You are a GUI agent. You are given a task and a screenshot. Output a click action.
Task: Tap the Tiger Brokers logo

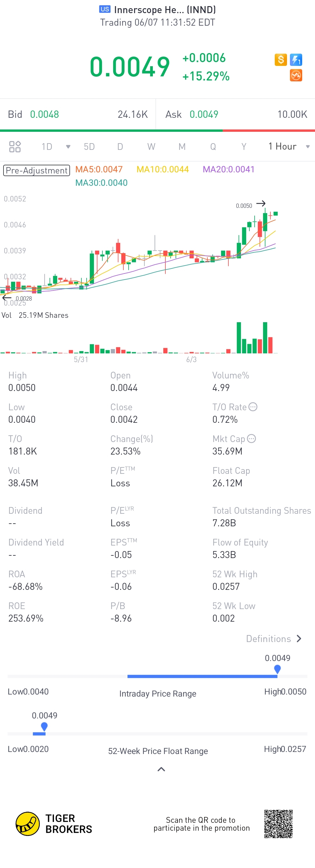coord(54,823)
